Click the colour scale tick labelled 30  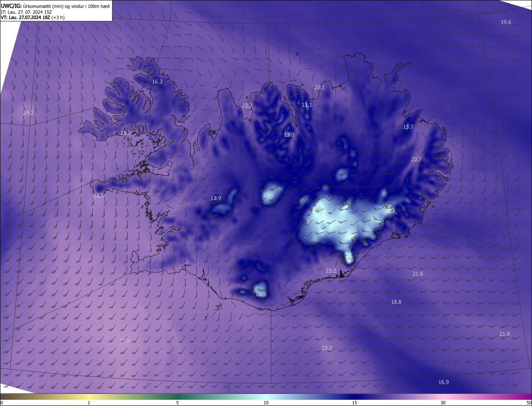click(x=443, y=403)
